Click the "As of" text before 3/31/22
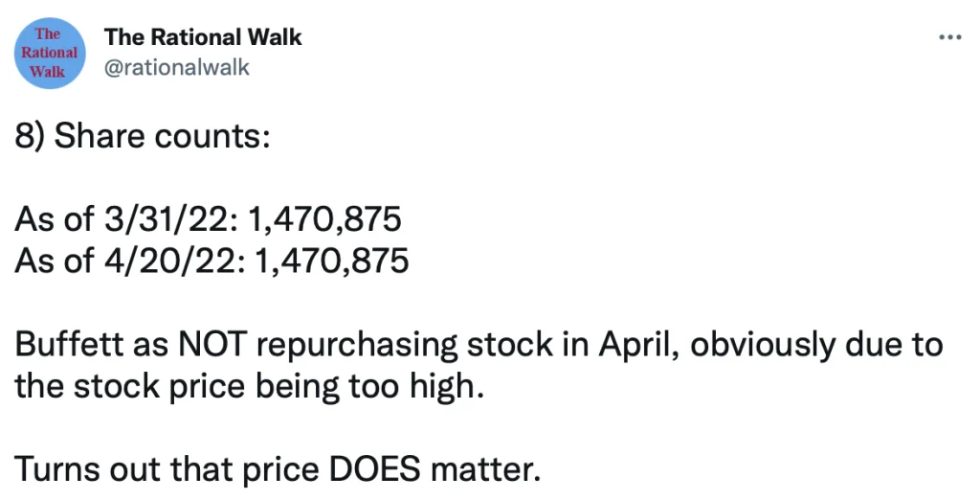Screen dimensions: 980x500 tap(51, 220)
